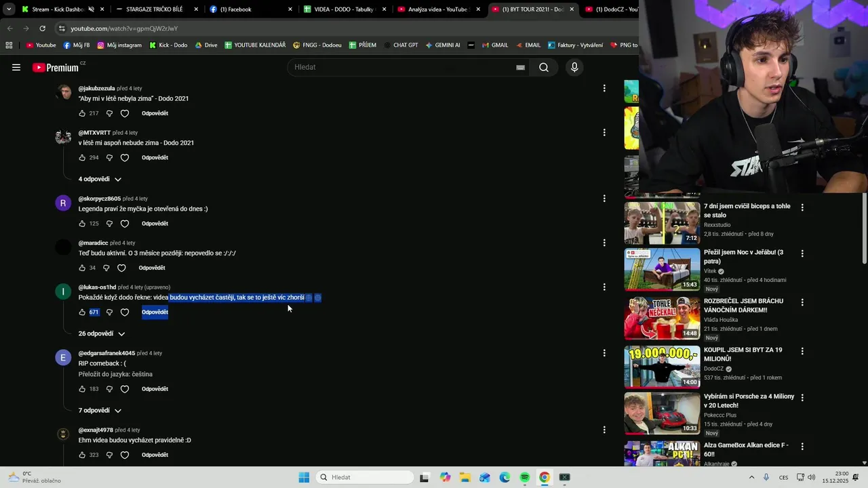Viewport: 868px width, 488px height.
Task: Open options menu for @lukas-os1hd comment
Action: (604, 287)
